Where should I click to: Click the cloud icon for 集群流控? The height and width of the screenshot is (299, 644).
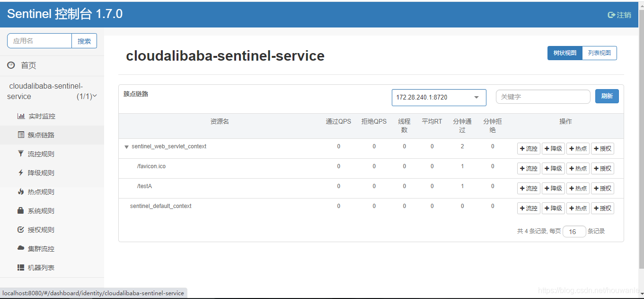(x=21, y=248)
